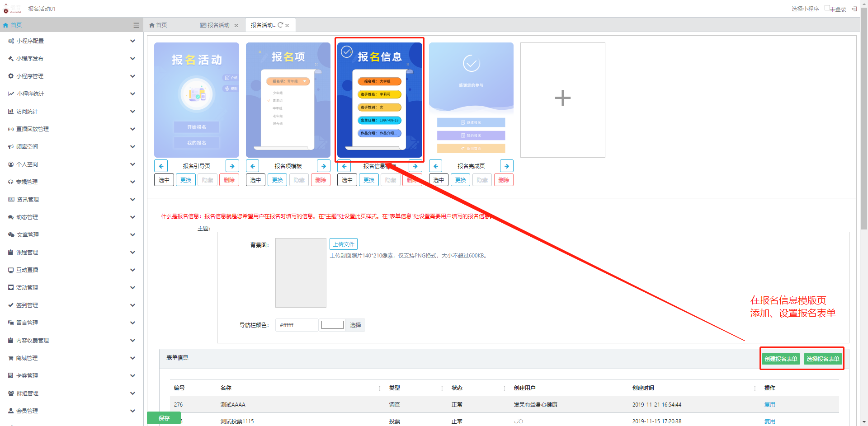
Task: Click the logout icon at top right
Action: pyautogui.click(x=854, y=9)
